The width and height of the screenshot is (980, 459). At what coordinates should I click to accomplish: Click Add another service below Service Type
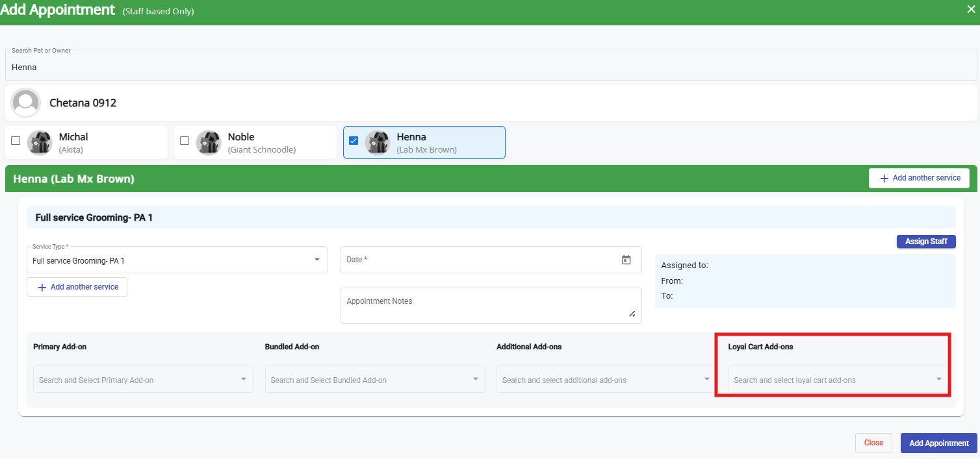click(77, 287)
